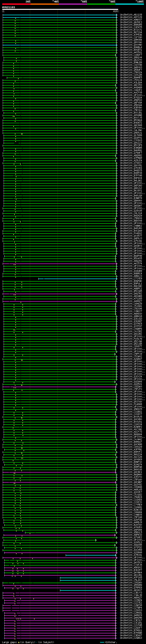Select hit label UniRef100_C7IYE9
This screenshot has width=146, height=644.
[x=131, y=278]
